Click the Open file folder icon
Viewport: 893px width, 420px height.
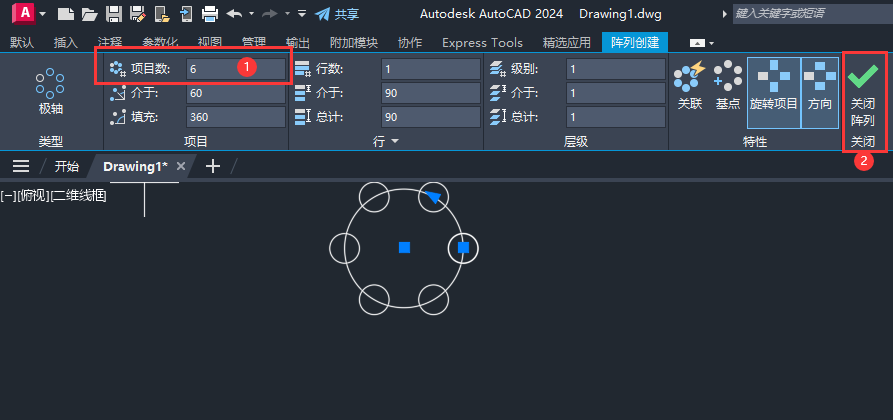click(x=90, y=14)
